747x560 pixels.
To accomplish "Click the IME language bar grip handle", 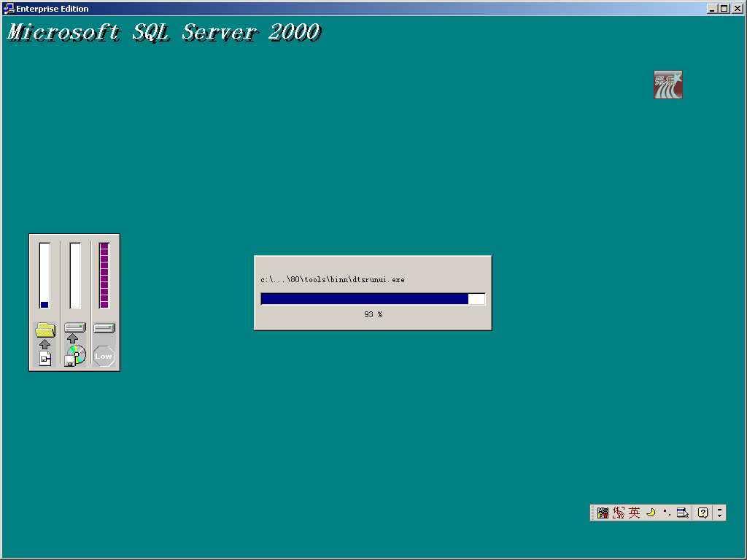I will pyautogui.click(x=593, y=513).
